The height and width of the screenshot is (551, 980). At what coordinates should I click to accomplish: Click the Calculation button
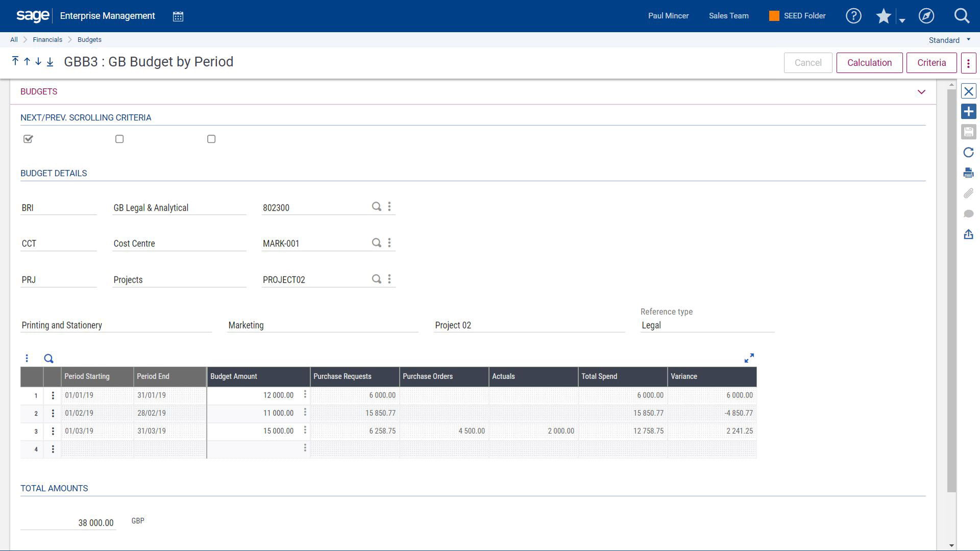[869, 63]
